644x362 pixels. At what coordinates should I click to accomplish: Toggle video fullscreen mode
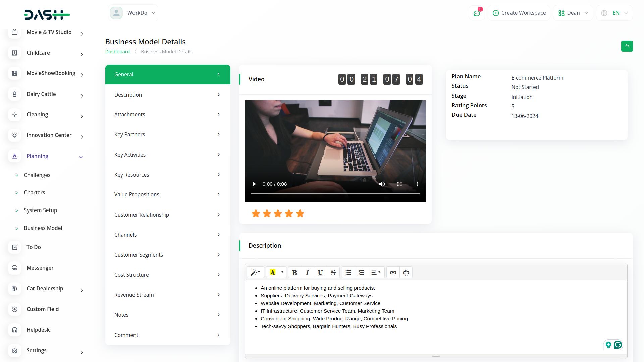[399, 184]
